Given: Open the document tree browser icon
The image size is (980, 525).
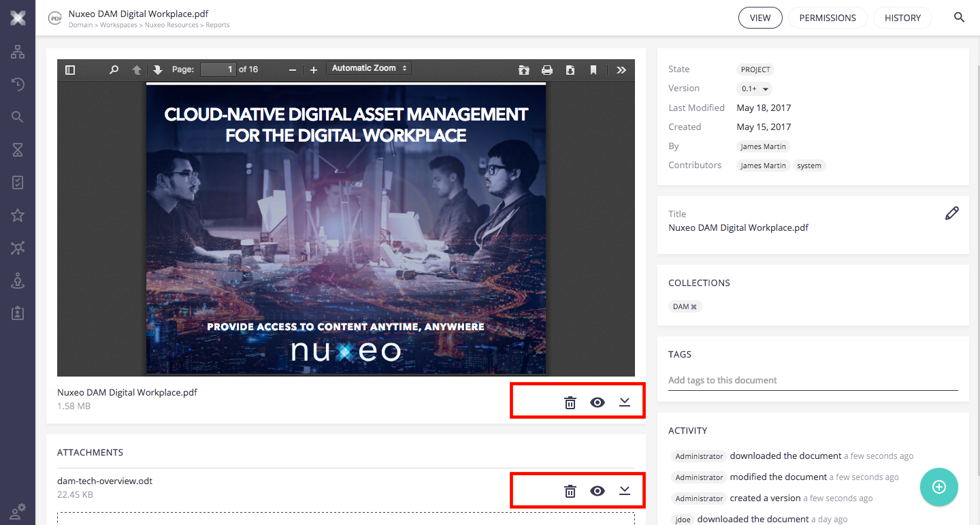Looking at the screenshot, I should 18,52.
